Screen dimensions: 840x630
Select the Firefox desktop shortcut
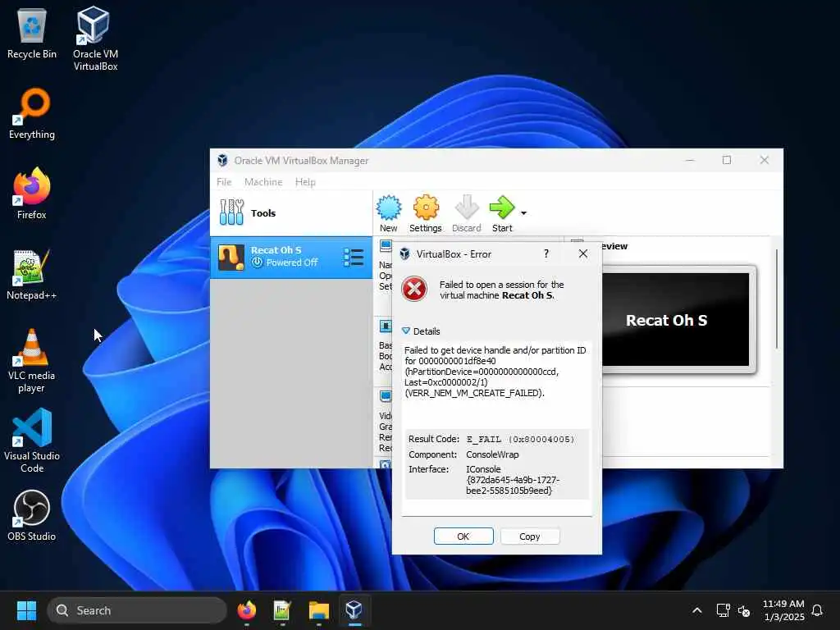pyautogui.click(x=32, y=194)
